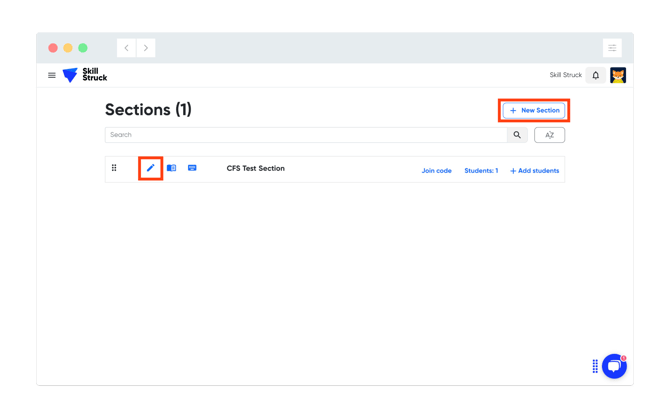The height and width of the screenshot is (418, 670).
Task: Click the blue book icon in section row
Action: [171, 168]
